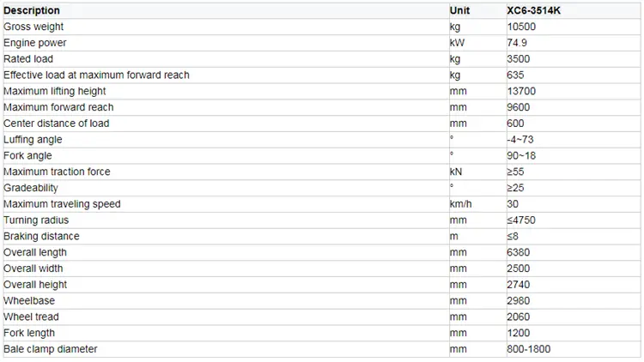Click the Braking distance label
Viewport: 644px width, 362px height.
click(41, 236)
